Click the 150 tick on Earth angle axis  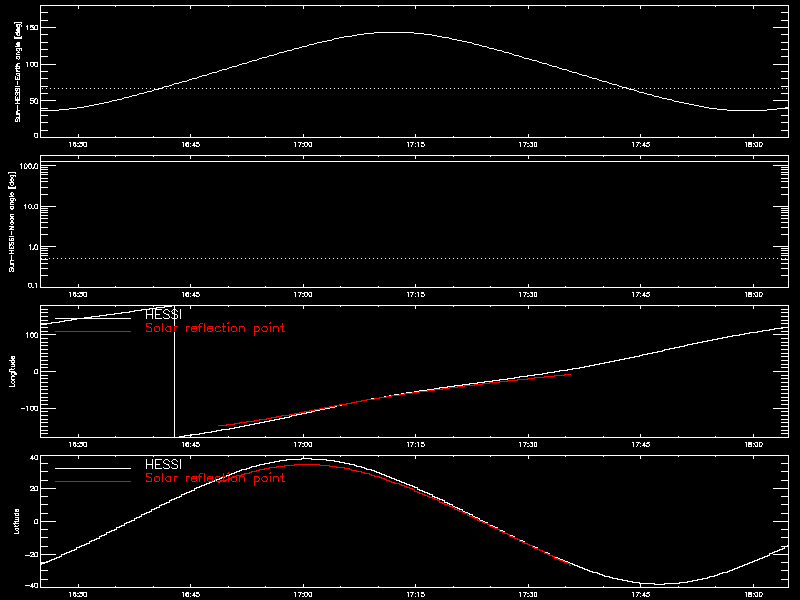[x=32, y=27]
